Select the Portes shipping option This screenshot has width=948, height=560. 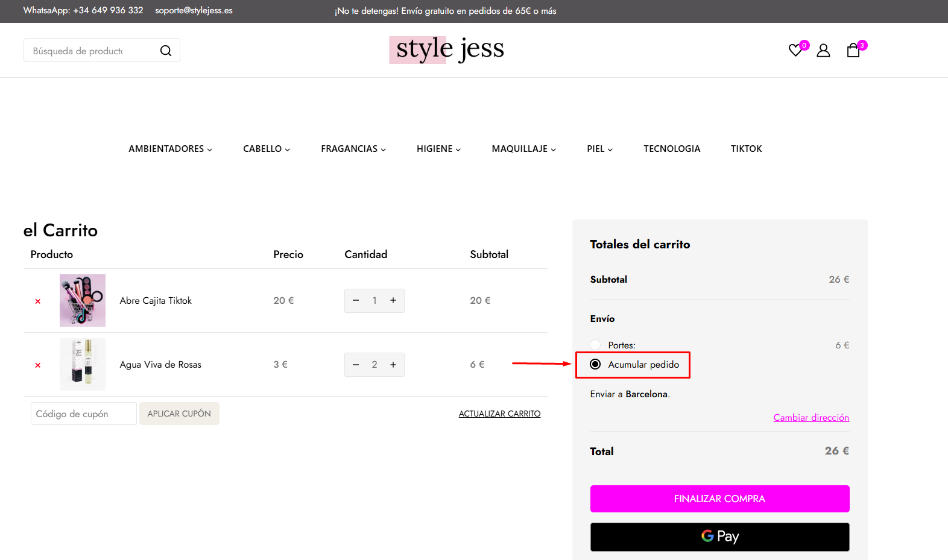[x=595, y=345]
